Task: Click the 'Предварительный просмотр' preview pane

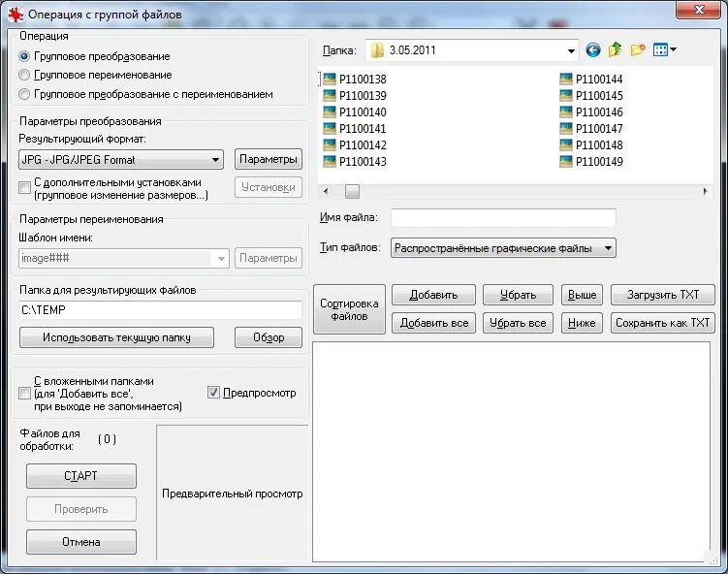Action: (232, 493)
